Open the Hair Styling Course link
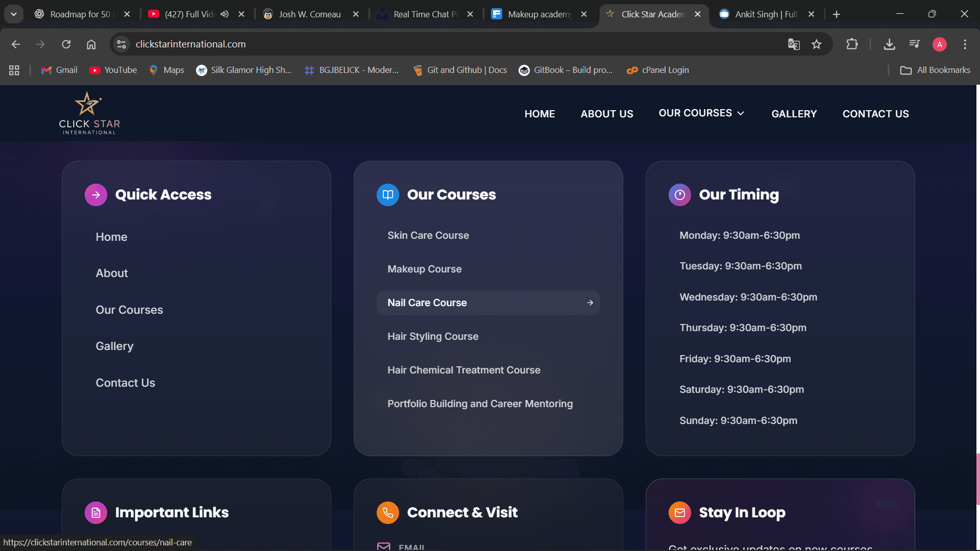Viewport: 980px width, 551px height. coord(433,337)
